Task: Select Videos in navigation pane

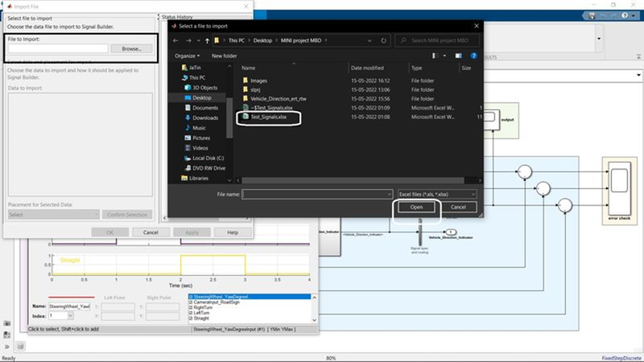Action: [200, 148]
